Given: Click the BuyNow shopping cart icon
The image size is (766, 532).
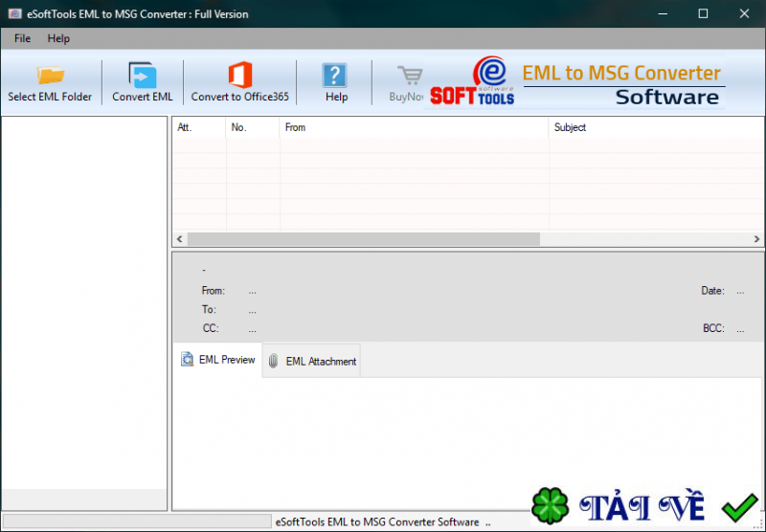Looking at the screenshot, I should [x=410, y=77].
